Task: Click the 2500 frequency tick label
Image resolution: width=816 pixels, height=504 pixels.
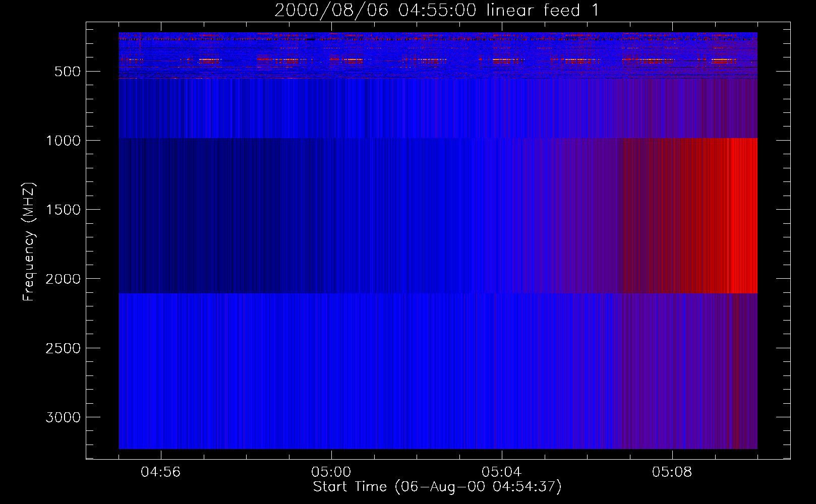Action: 63,348
